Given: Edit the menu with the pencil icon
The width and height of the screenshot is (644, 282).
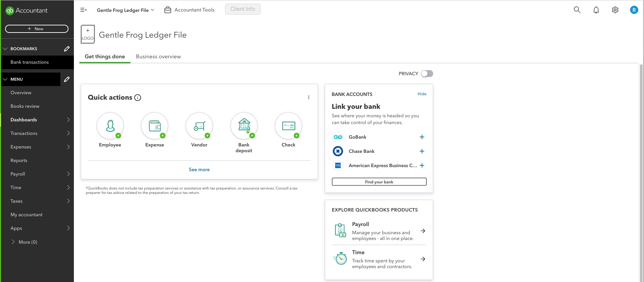Looking at the screenshot, I should click(67, 79).
